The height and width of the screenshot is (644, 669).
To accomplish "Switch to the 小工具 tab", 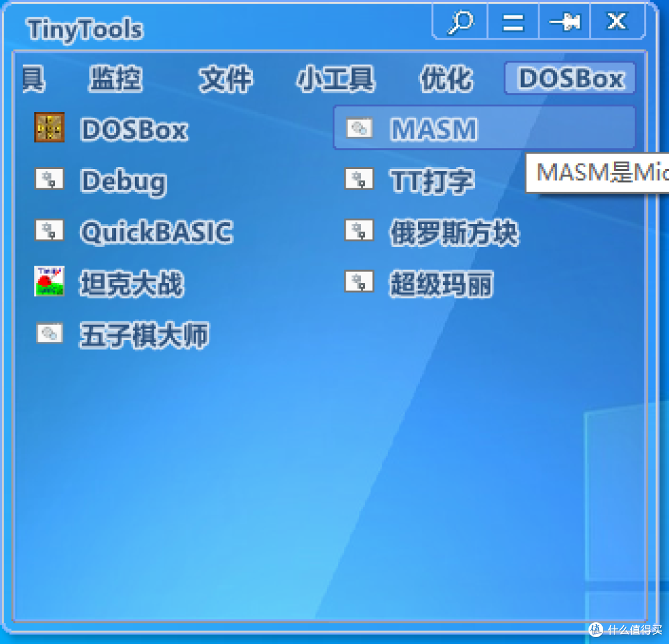I will pyautogui.click(x=336, y=79).
